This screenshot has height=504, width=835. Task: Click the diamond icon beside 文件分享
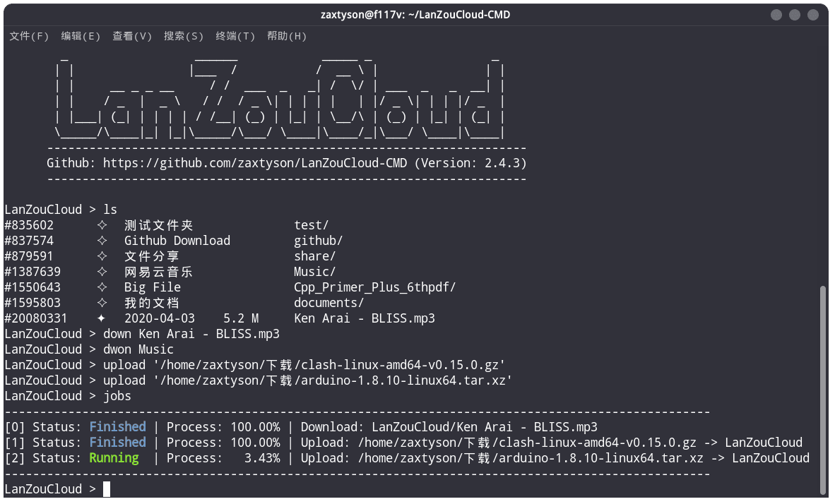[102, 256]
